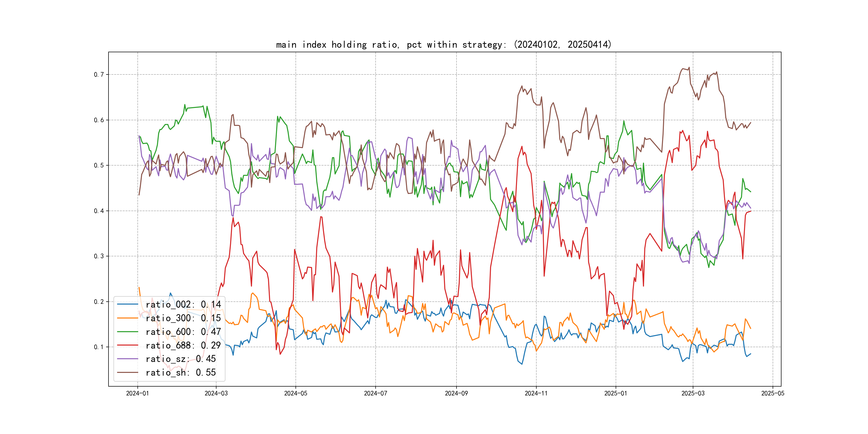Click the chart title text
Image resolution: width=868 pixels, height=434 pixels.
[x=443, y=44]
